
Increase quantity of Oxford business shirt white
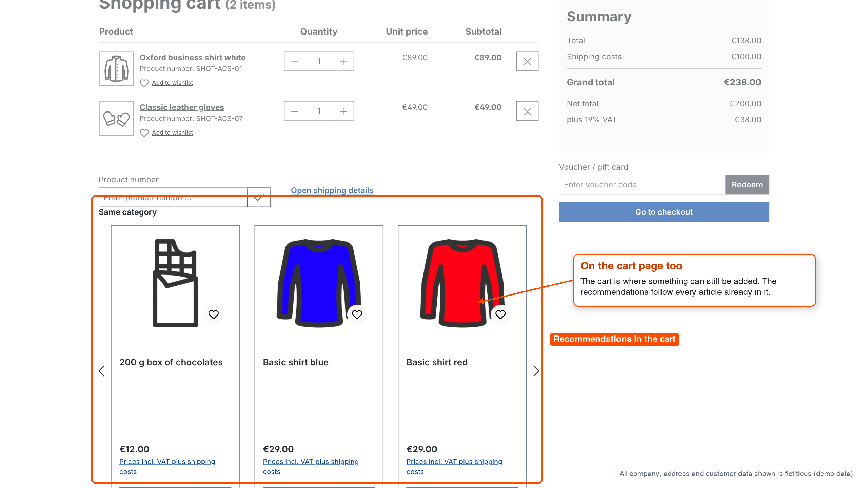tap(343, 61)
